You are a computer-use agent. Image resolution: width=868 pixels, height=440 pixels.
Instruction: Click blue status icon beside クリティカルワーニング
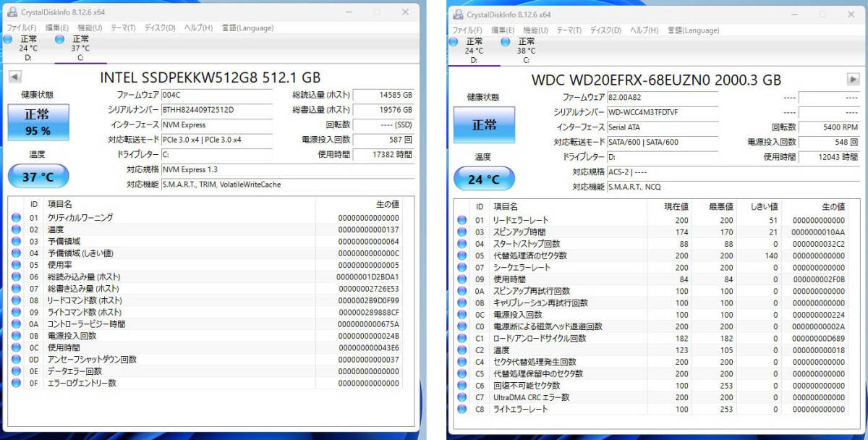click(x=17, y=217)
